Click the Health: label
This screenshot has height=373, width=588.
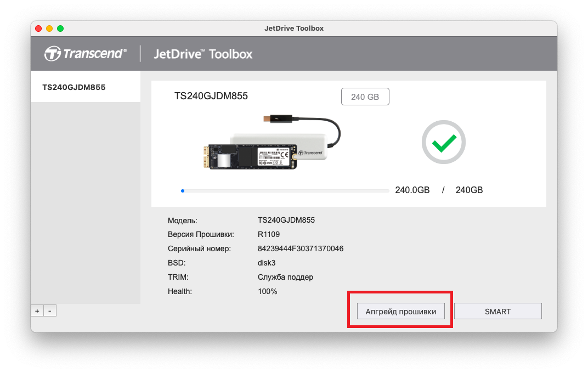(x=179, y=291)
